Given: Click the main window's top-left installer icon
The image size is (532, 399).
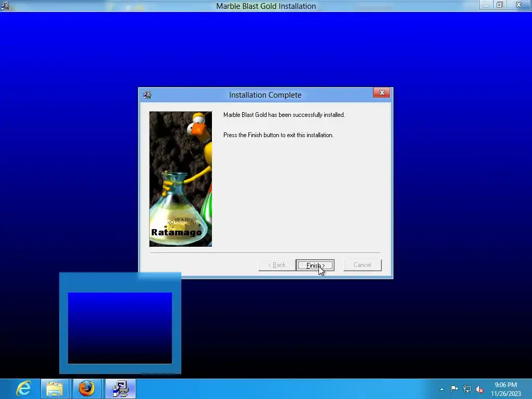Looking at the screenshot, I should pyautogui.click(x=5, y=5).
